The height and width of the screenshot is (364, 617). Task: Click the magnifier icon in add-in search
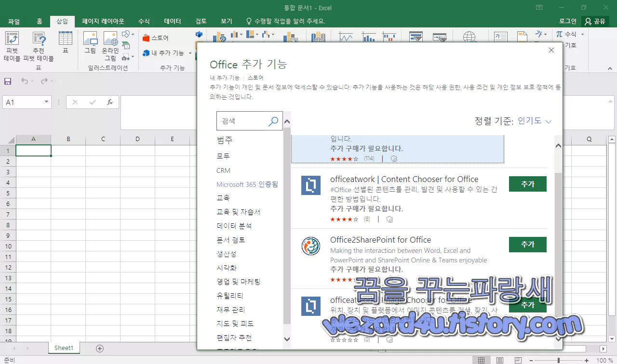pos(273,121)
